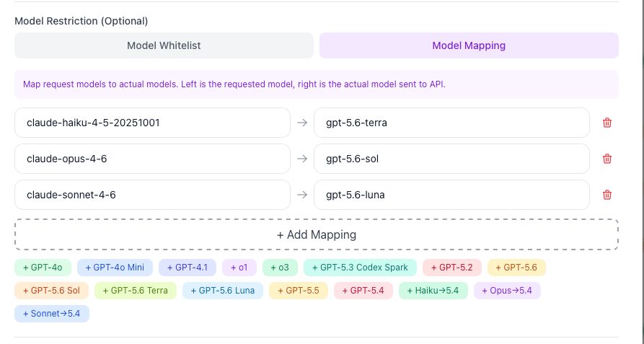Click the Model Restriction (Optional) label
This screenshot has height=344, width=644.
click(x=81, y=21)
